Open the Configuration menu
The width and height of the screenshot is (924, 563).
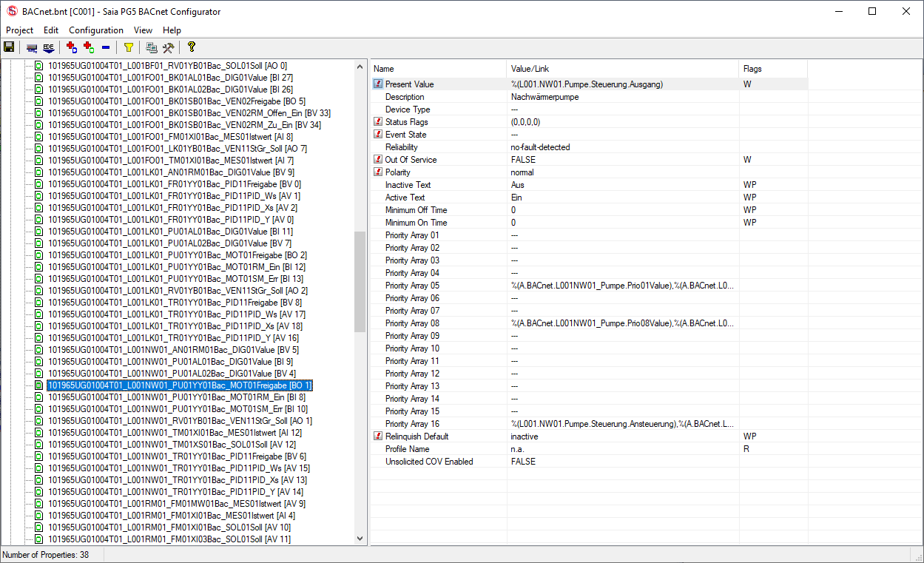point(96,30)
